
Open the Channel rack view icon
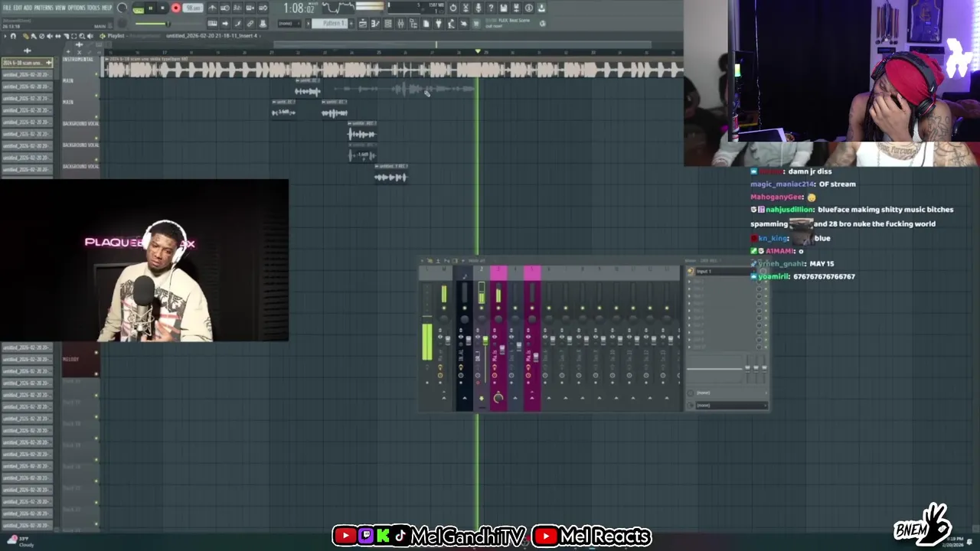pos(387,24)
